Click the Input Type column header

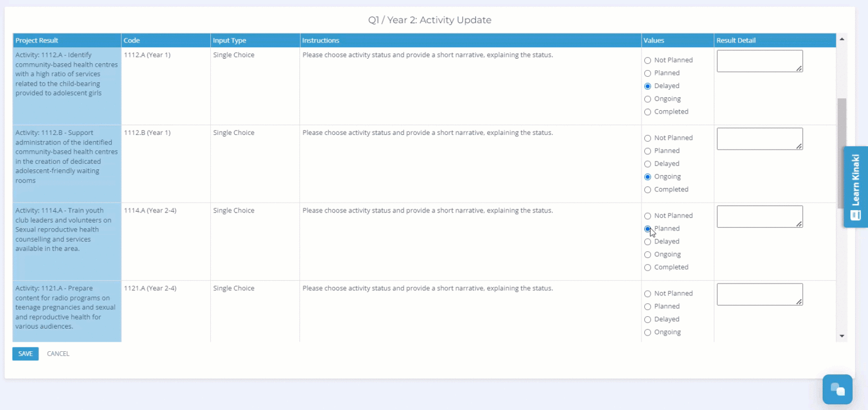tap(229, 41)
